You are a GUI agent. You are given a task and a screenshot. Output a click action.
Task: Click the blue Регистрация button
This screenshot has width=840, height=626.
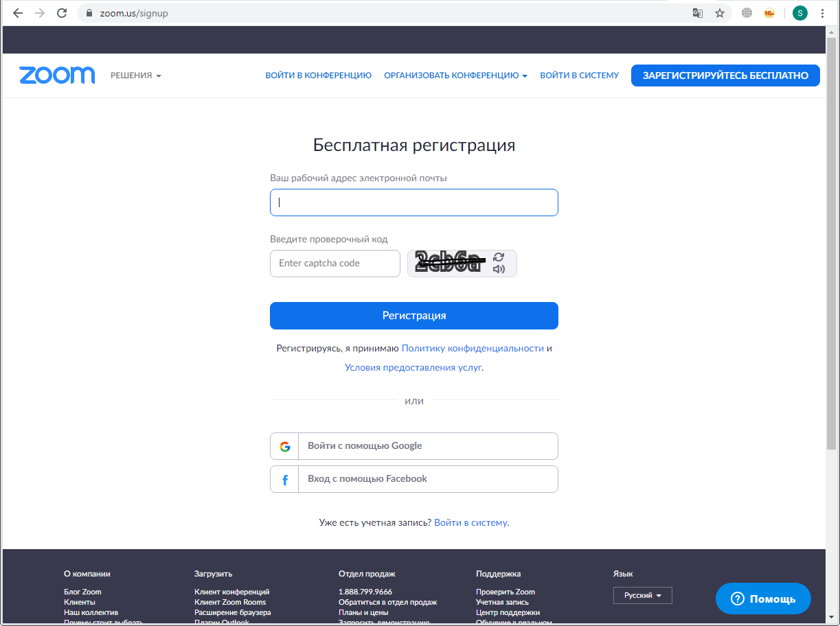coord(414,316)
